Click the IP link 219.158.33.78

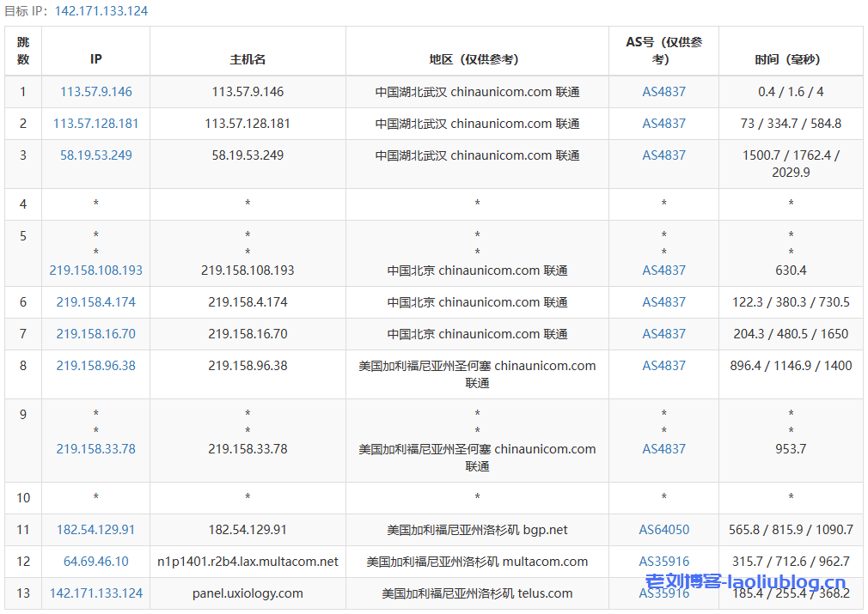point(95,448)
